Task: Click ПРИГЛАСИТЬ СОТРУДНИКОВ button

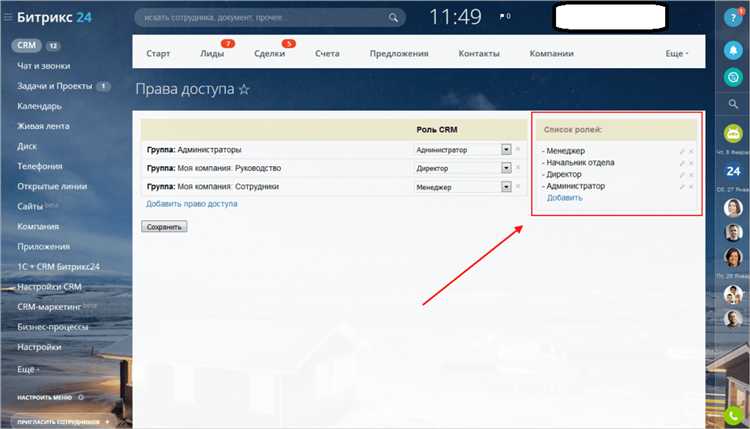Action: (x=63, y=421)
